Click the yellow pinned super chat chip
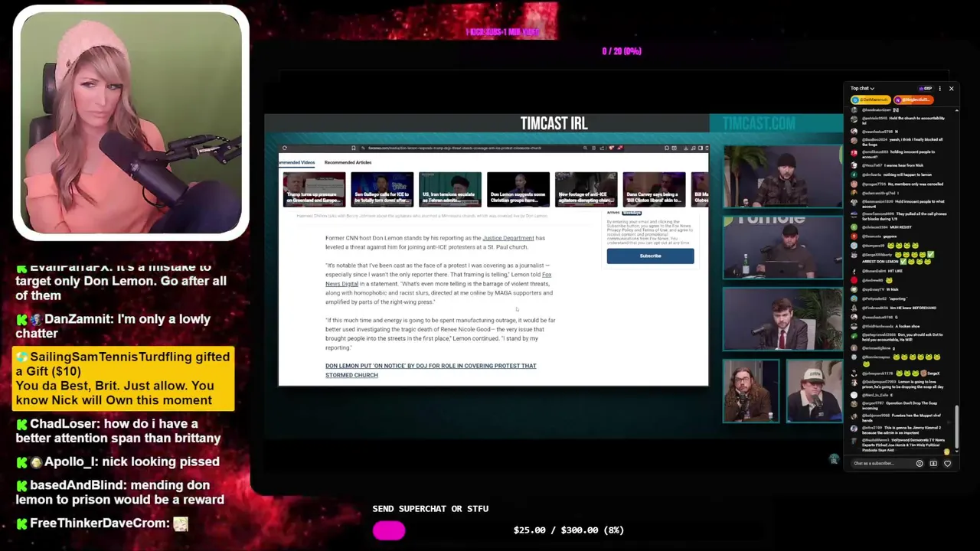Image resolution: width=980 pixels, height=551 pixels. [x=871, y=100]
